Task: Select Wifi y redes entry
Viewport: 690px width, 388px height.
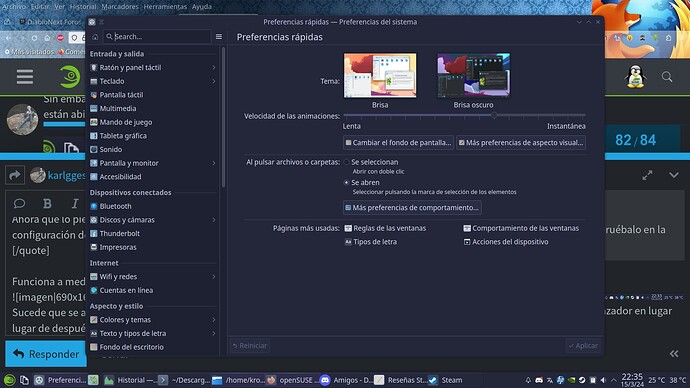Action: (x=153, y=276)
